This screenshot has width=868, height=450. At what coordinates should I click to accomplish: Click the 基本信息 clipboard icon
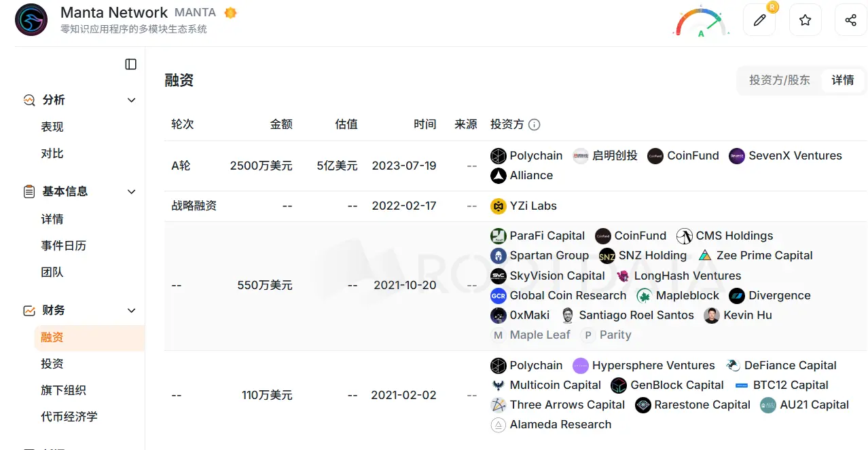(x=29, y=191)
